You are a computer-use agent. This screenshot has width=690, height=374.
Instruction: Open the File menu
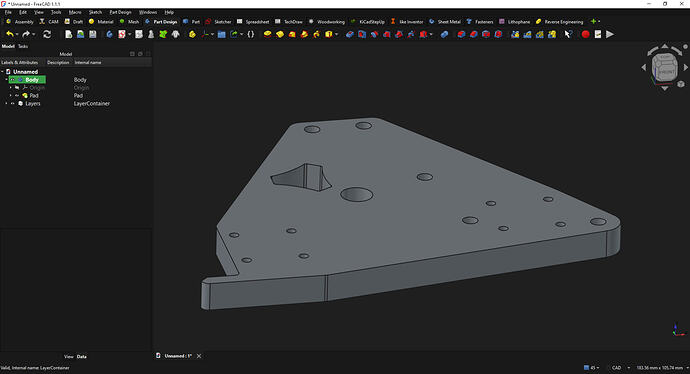click(8, 12)
